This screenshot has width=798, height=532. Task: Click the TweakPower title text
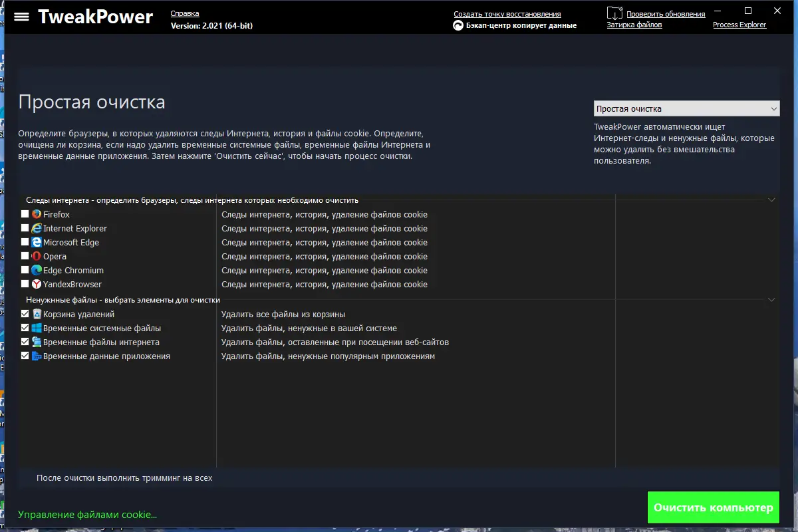coord(95,17)
